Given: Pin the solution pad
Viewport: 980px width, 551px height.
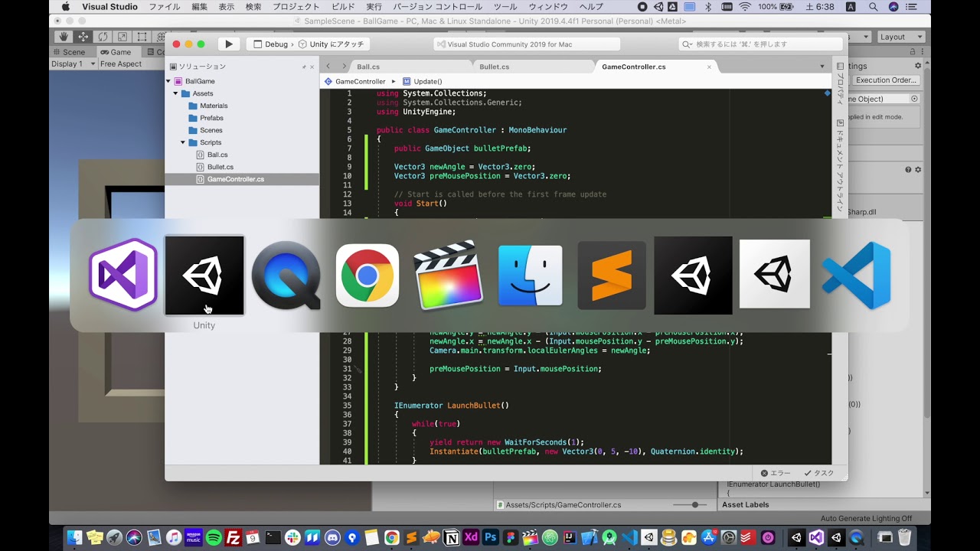Looking at the screenshot, I should 303,67.
